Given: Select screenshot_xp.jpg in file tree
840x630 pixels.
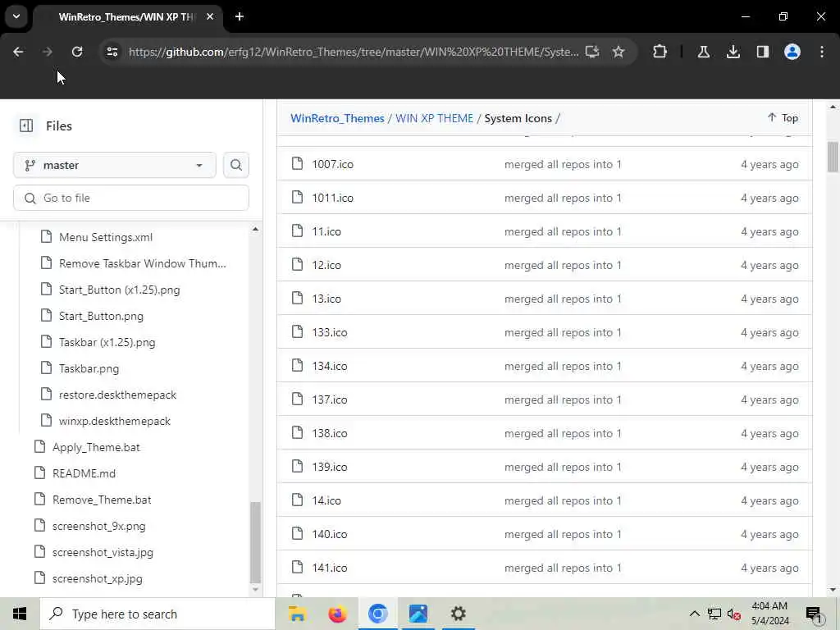Looking at the screenshot, I should (98, 578).
